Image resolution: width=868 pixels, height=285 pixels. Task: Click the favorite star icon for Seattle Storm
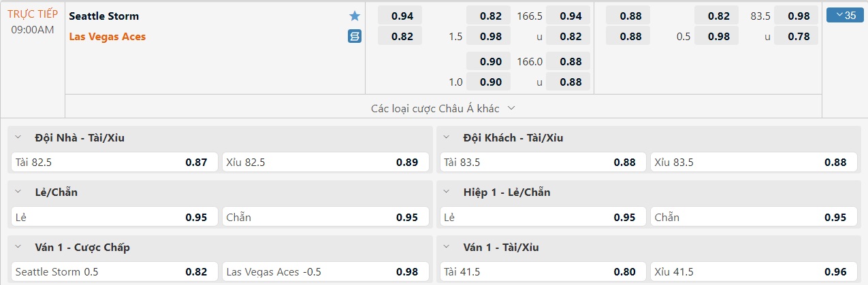pyautogui.click(x=354, y=16)
